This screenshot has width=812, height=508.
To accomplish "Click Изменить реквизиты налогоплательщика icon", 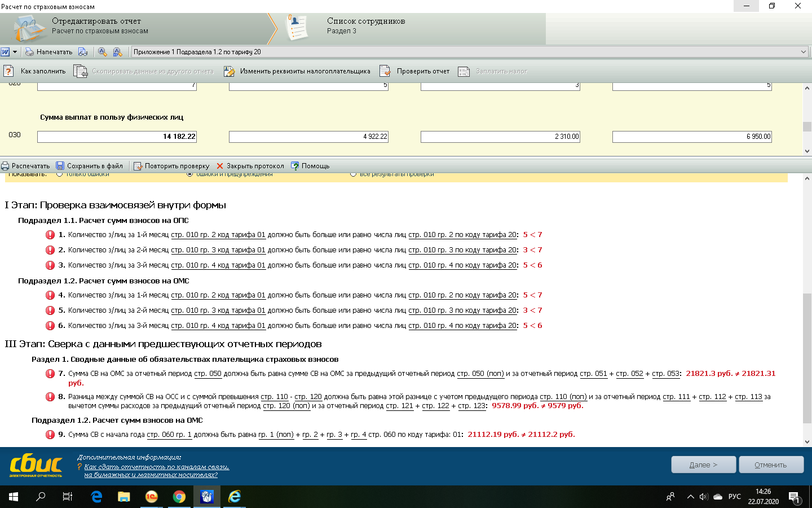I will (x=229, y=71).
